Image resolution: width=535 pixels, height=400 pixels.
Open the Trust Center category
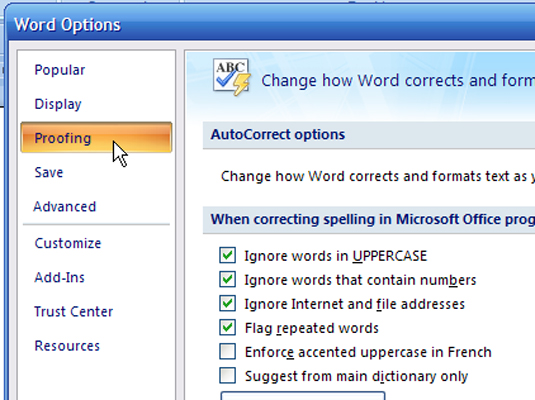73,312
